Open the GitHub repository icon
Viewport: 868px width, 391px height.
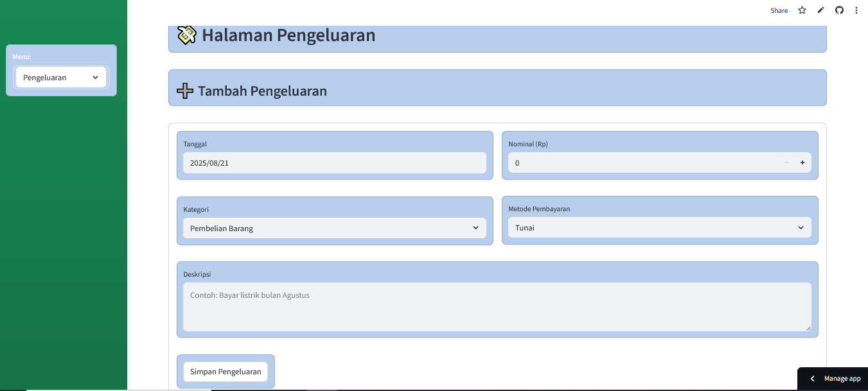coord(839,10)
